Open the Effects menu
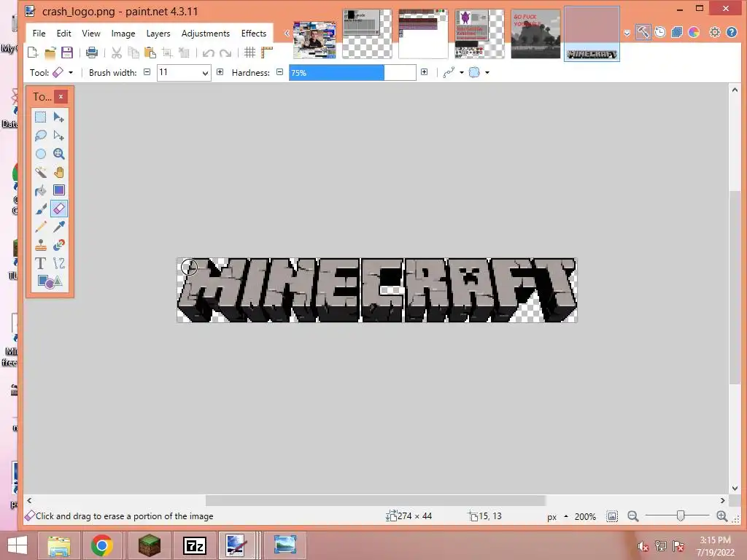Viewport: 747px width, 560px height. coord(253,34)
